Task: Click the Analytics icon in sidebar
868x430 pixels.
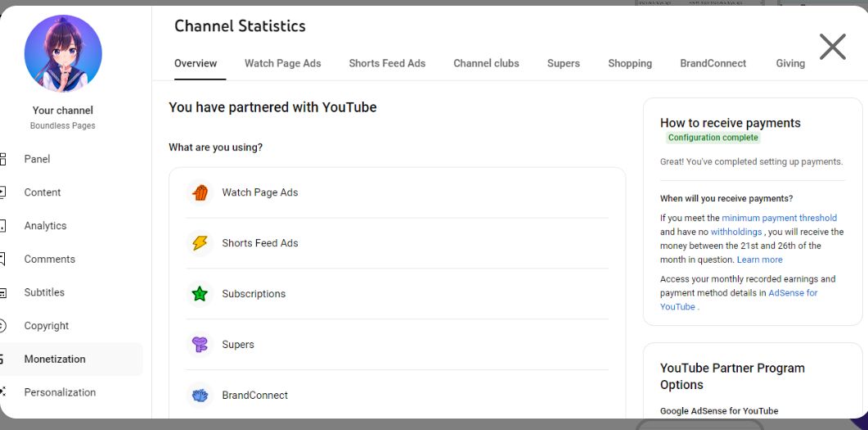Action: click(x=2, y=225)
